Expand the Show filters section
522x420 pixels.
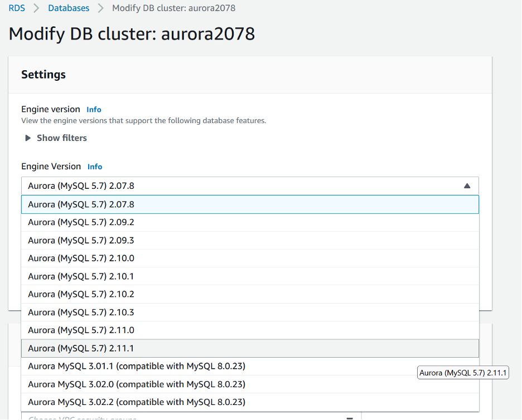[56, 138]
